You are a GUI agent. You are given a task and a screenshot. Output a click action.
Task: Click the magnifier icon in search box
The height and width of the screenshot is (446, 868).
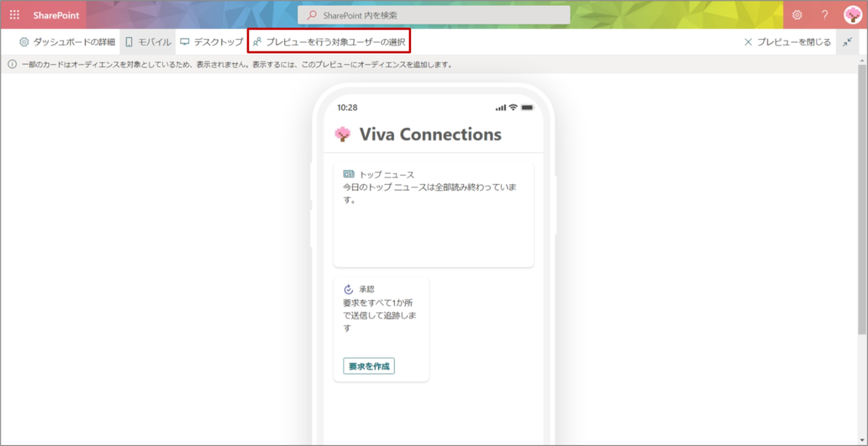312,14
